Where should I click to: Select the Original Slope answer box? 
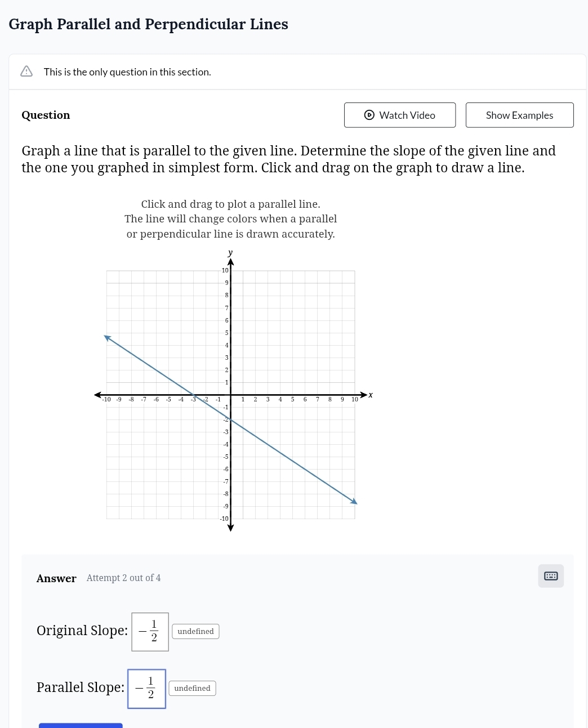click(149, 631)
